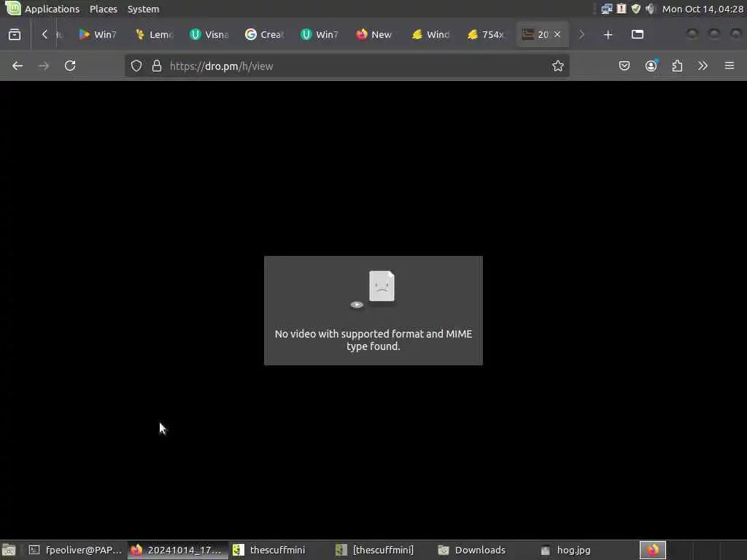747x560 pixels.
Task: Open the Places menu
Action: (x=104, y=9)
